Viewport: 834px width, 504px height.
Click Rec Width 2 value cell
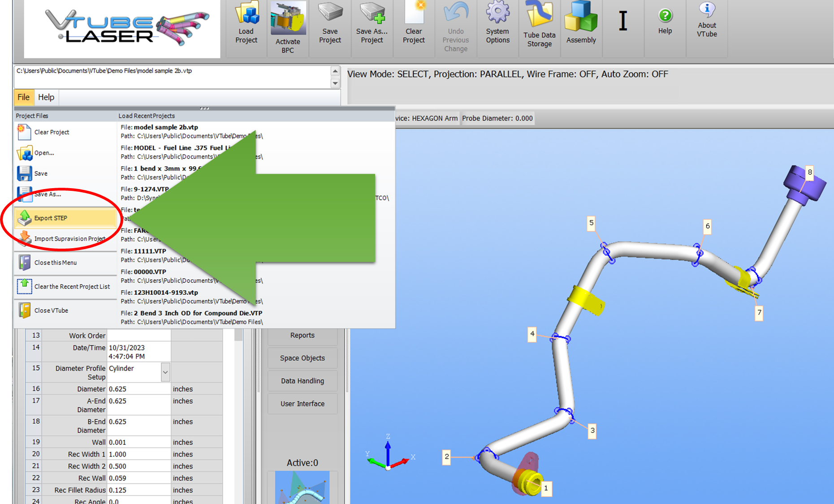click(139, 466)
